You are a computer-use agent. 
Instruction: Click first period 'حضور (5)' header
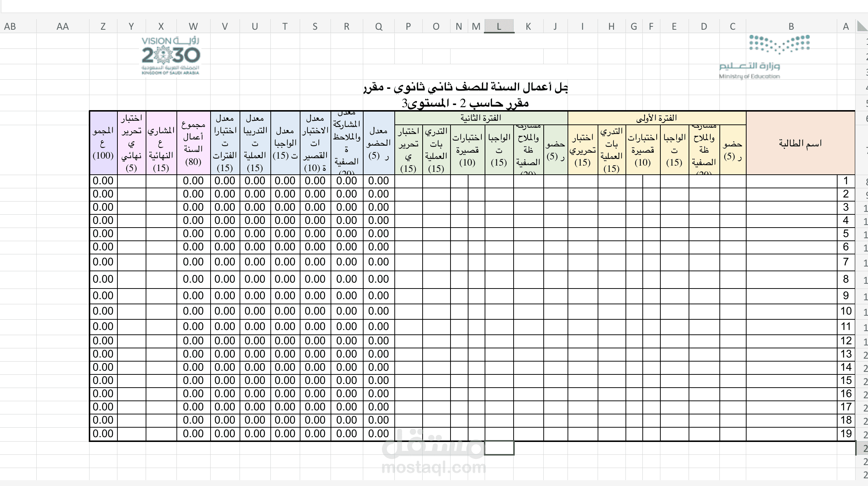pyautogui.click(x=733, y=149)
